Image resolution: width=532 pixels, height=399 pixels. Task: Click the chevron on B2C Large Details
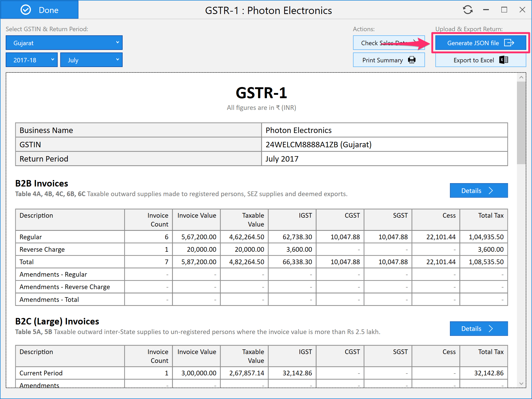coord(491,329)
